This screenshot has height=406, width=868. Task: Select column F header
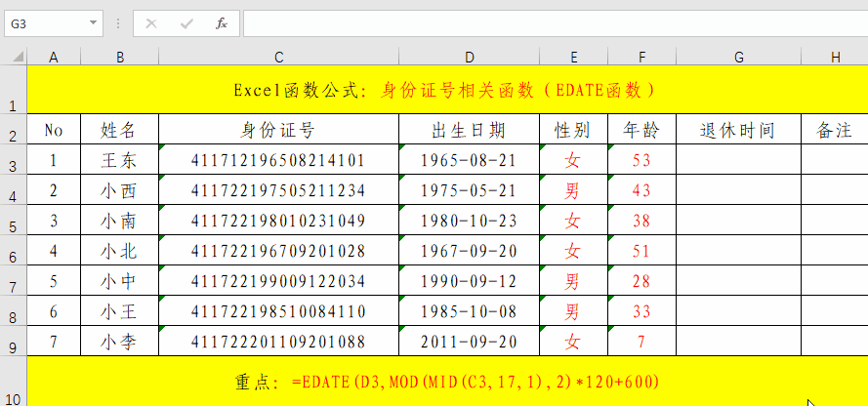641,57
